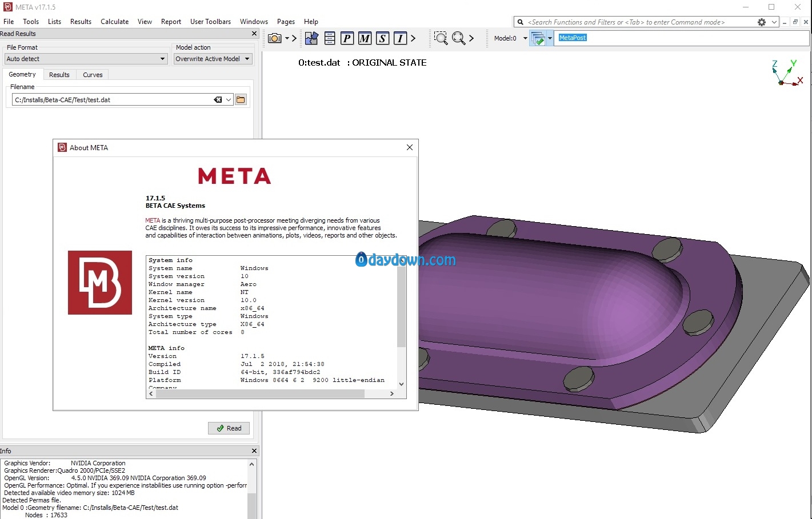Expand the filename history dropdown arrow
The width and height of the screenshot is (812, 519).
point(229,99)
